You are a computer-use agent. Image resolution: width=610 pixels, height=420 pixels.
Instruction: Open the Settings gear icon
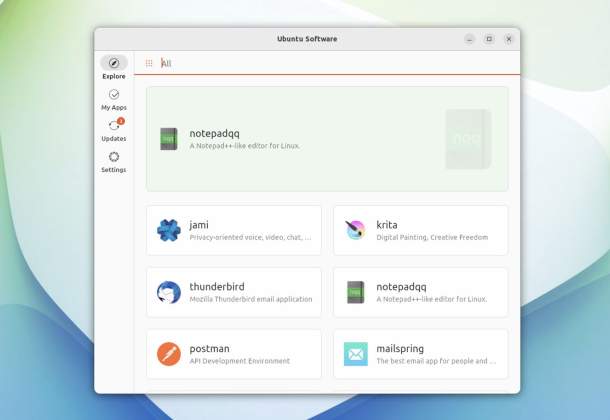point(114,157)
